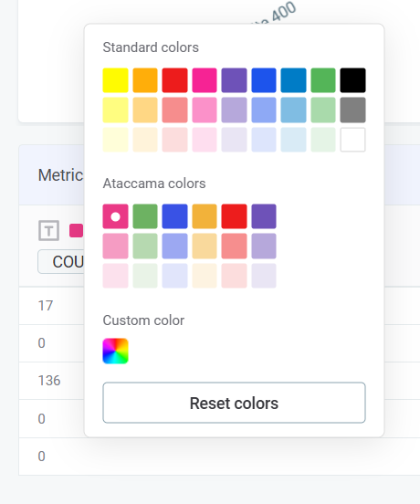Pick the salmon Ataccama color swatch
This screenshot has height=504, width=420.
[x=235, y=247]
